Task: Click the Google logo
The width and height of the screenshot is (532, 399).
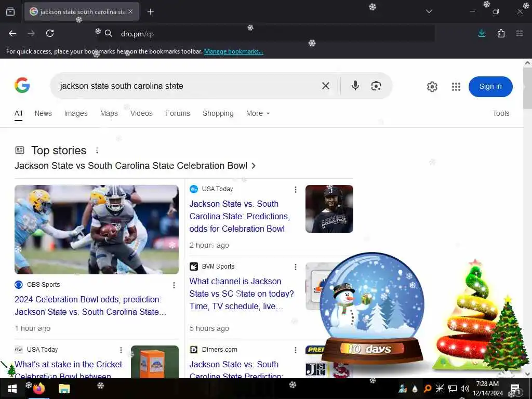Action: (x=22, y=85)
